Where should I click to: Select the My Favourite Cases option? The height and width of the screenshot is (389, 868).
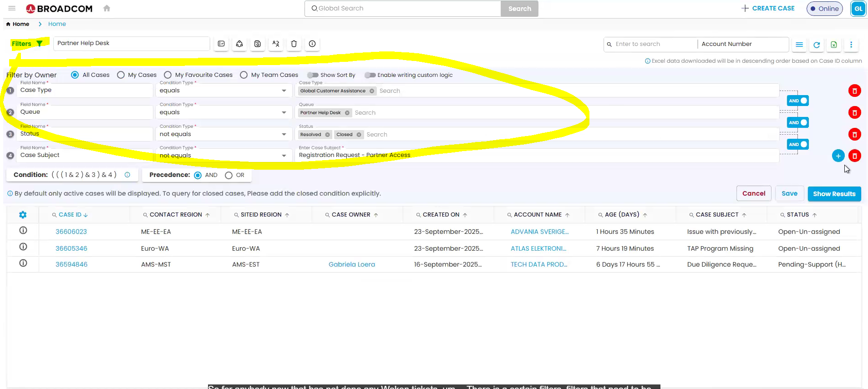(168, 75)
